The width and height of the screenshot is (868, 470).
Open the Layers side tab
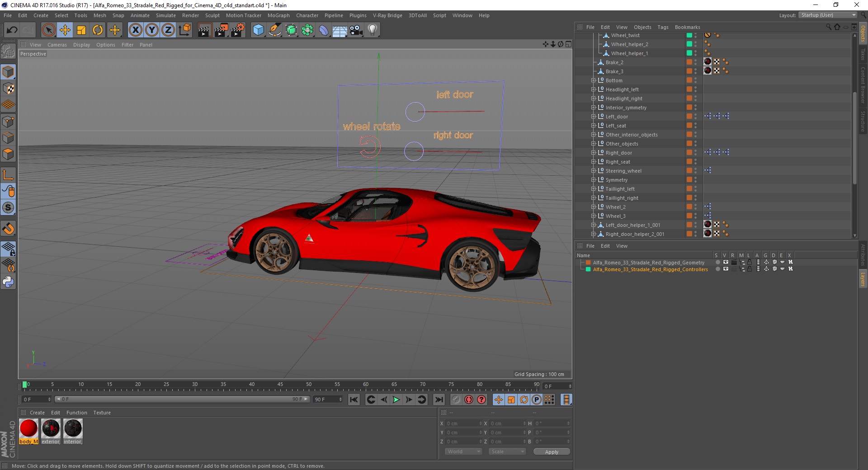[863, 279]
